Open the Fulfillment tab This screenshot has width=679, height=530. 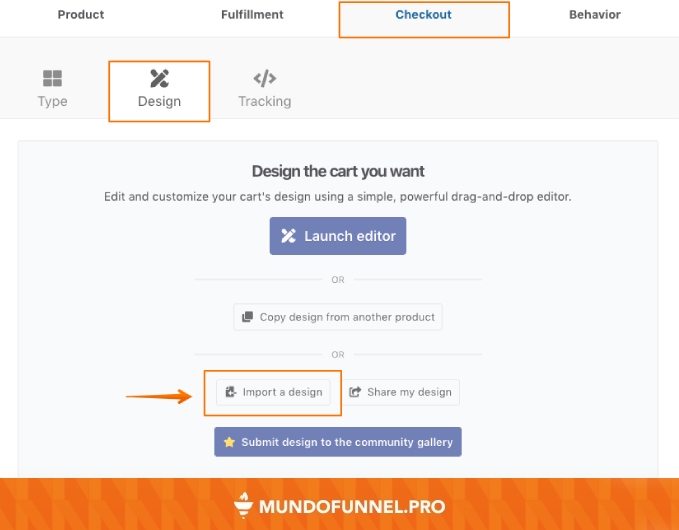coord(252,15)
